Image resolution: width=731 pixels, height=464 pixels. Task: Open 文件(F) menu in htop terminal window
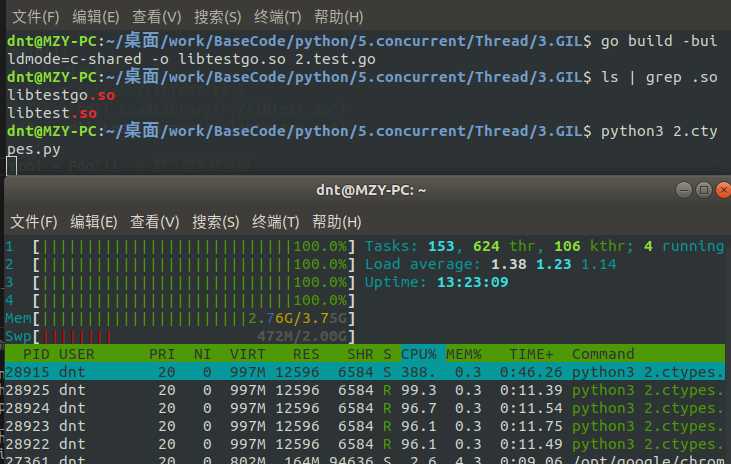pyautogui.click(x=34, y=222)
